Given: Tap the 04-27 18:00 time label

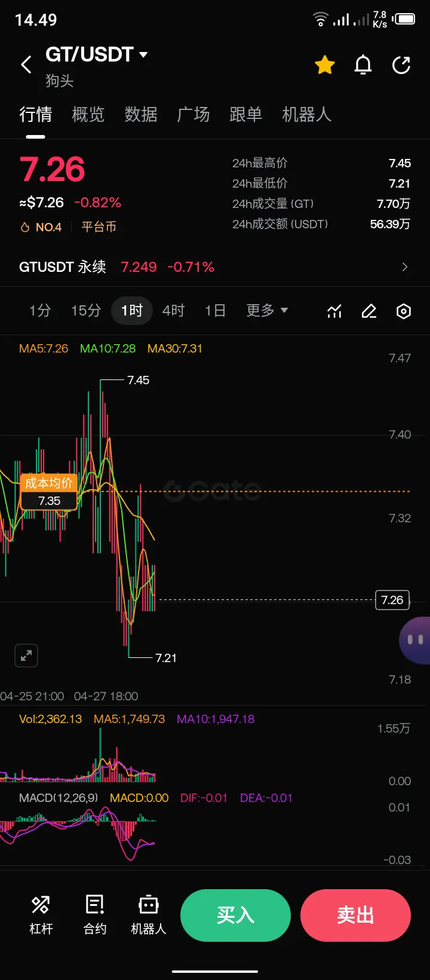Looking at the screenshot, I should point(106,696).
